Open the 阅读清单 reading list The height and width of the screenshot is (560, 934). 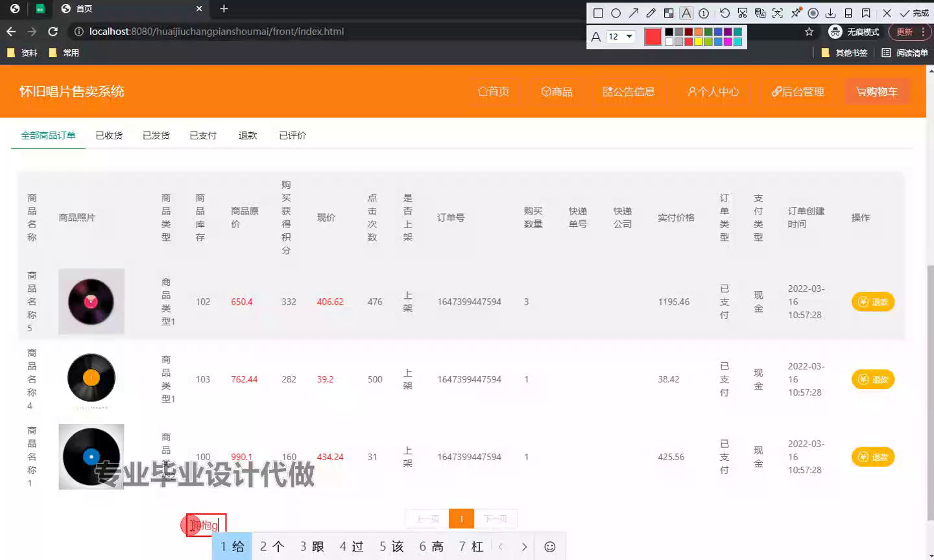(905, 53)
